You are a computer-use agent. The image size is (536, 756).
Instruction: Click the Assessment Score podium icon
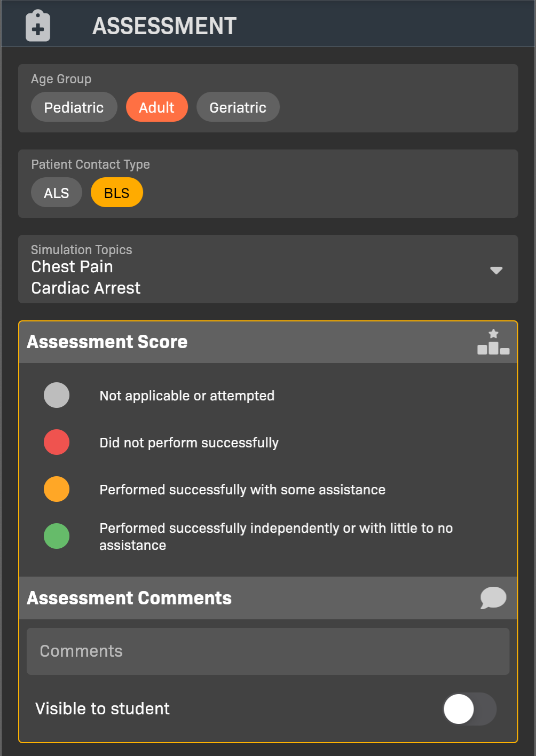coord(493,342)
